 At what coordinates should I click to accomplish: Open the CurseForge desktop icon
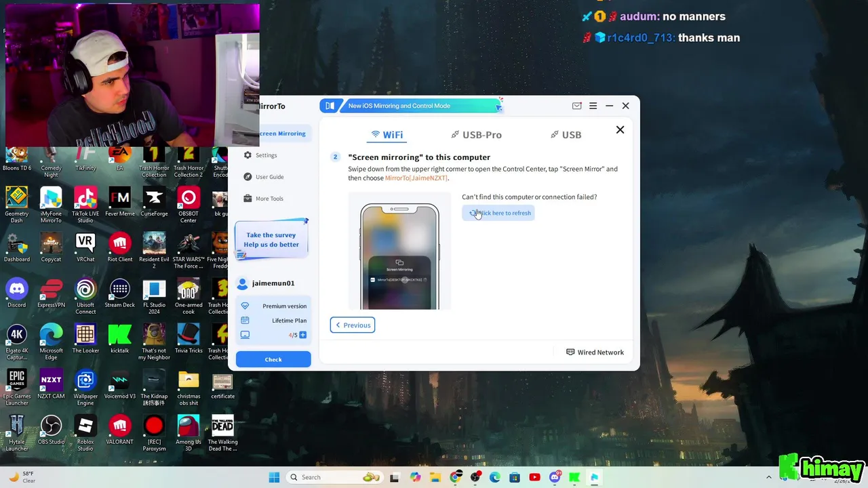[154, 202]
